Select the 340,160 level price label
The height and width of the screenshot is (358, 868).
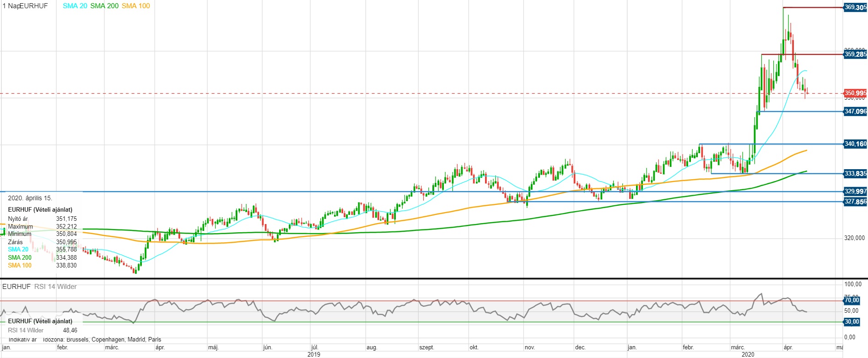(x=855, y=144)
